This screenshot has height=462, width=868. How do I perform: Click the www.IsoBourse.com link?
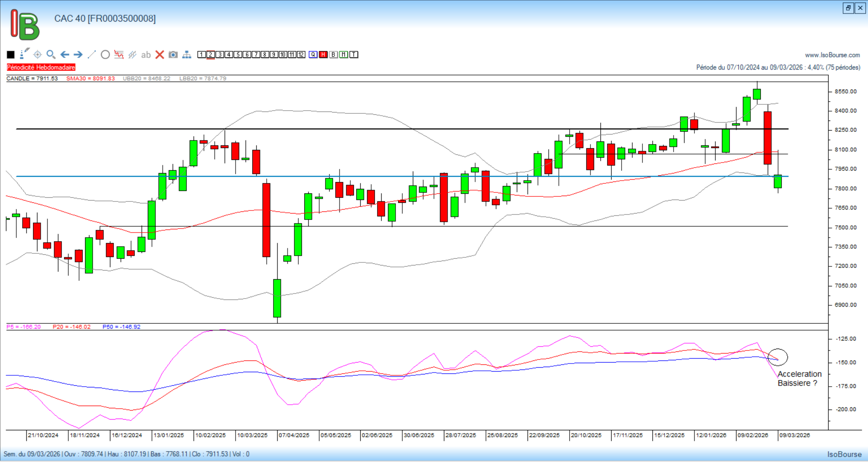pos(832,55)
